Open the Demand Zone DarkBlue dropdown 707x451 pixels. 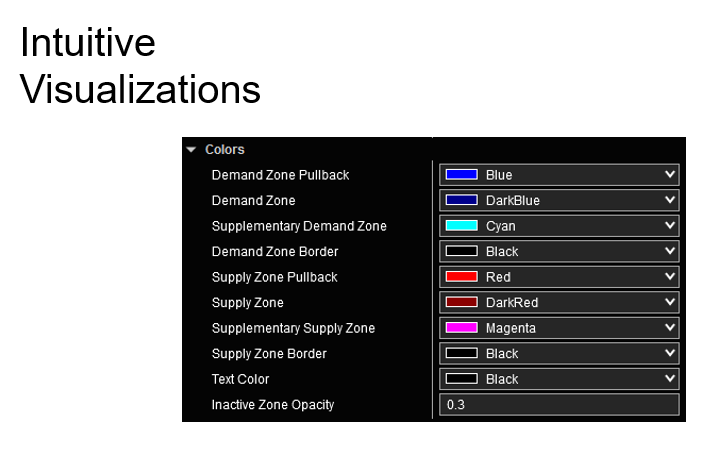click(x=669, y=200)
